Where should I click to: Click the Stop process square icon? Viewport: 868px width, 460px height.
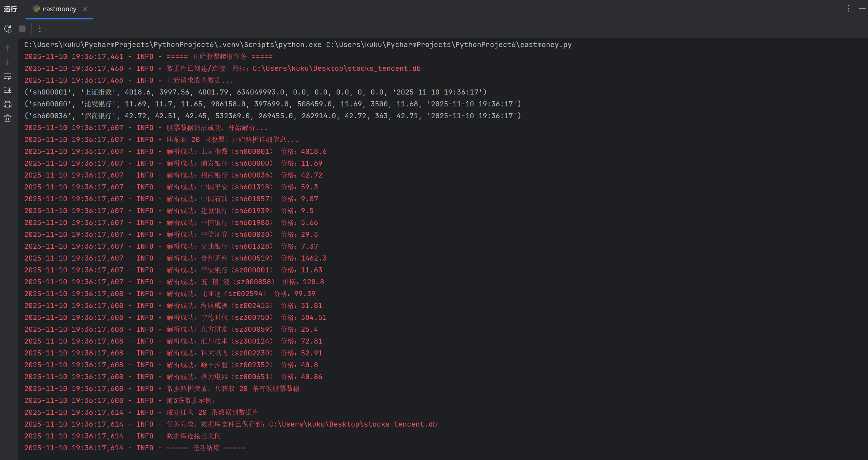pyautogui.click(x=22, y=29)
